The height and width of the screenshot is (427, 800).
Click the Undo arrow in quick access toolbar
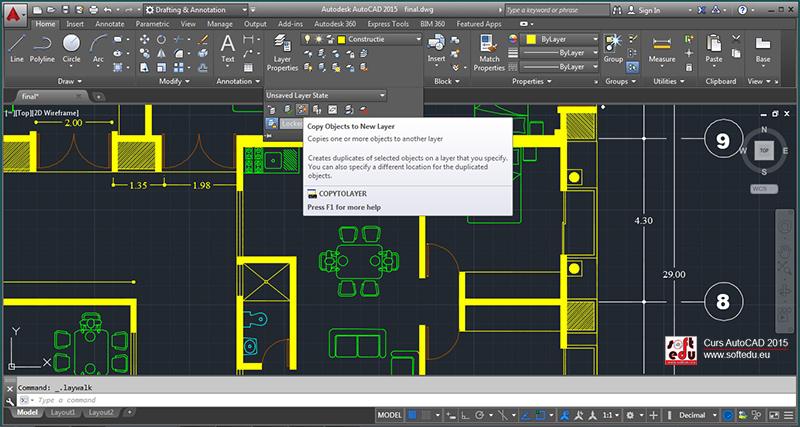point(107,10)
